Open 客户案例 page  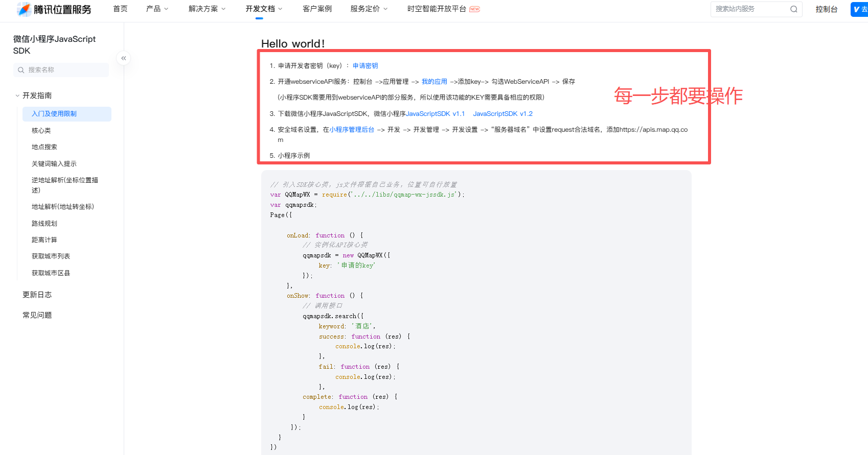(x=317, y=9)
